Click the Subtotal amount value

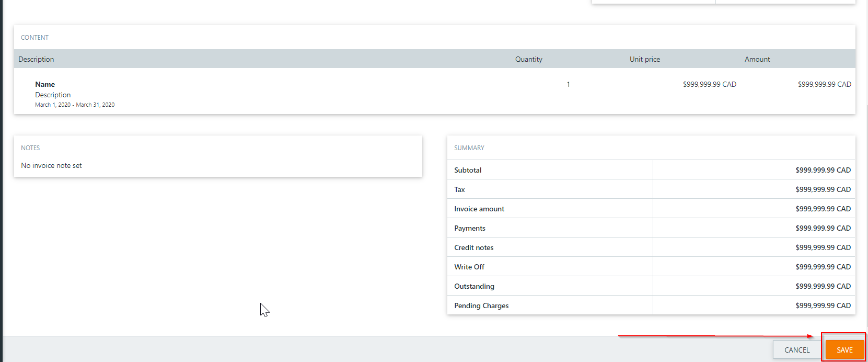823,170
